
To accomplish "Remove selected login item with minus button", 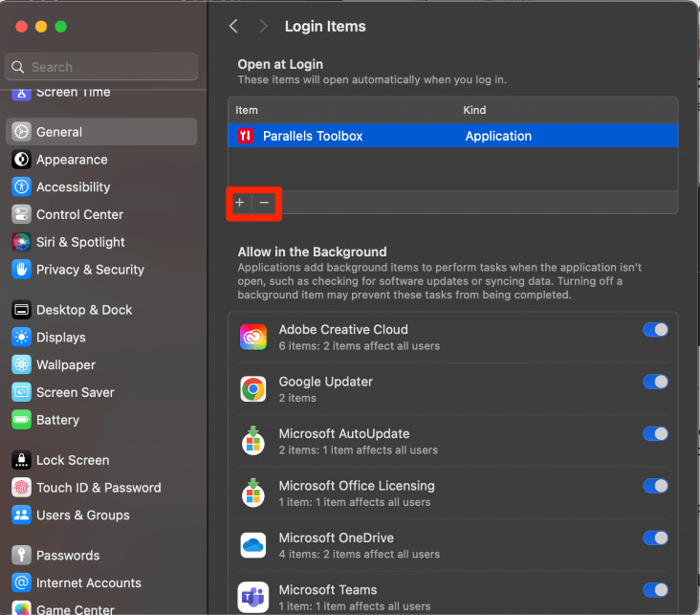I will 264,203.
